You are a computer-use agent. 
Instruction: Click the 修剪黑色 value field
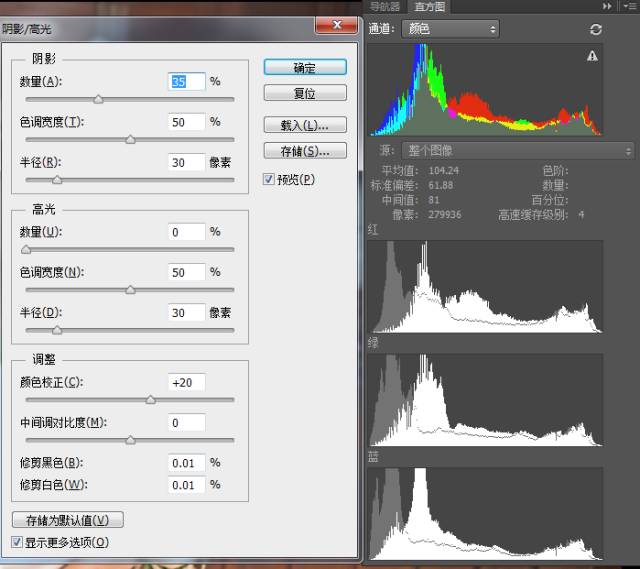tap(186, 463)
